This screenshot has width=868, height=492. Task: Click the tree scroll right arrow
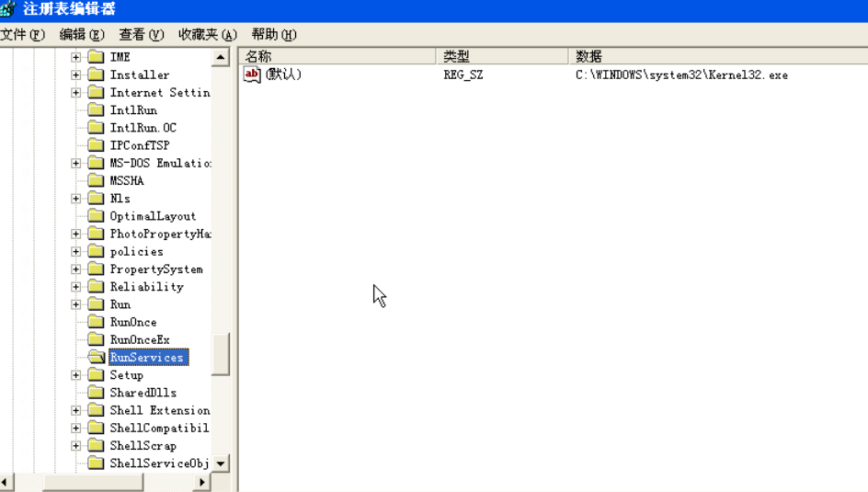click(202, 483)
